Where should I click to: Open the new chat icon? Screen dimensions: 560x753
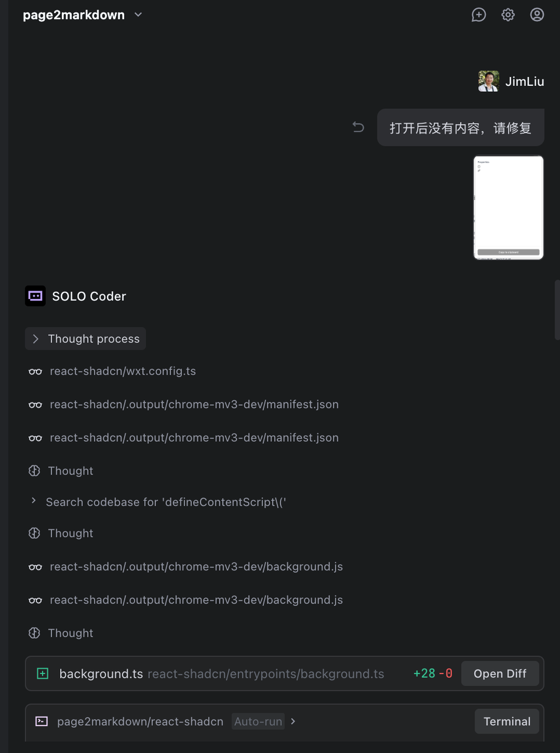pyautogui.click(x=478, y=15)
